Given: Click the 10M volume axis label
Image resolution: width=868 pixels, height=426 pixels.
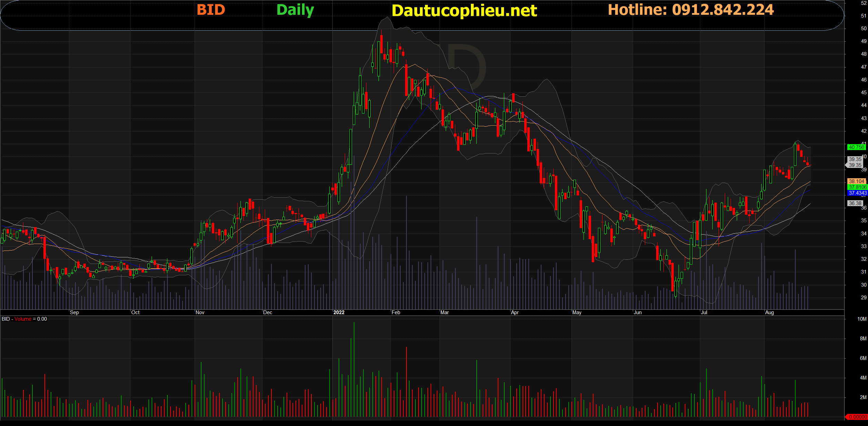Looking at the screenshot, I should pos(862,319).
